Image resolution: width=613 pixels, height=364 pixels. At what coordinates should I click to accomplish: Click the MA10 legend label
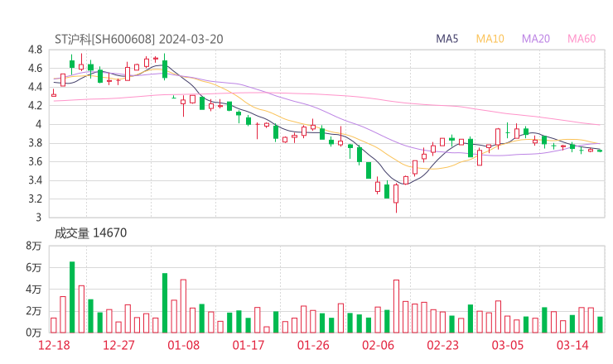[490, 39]
